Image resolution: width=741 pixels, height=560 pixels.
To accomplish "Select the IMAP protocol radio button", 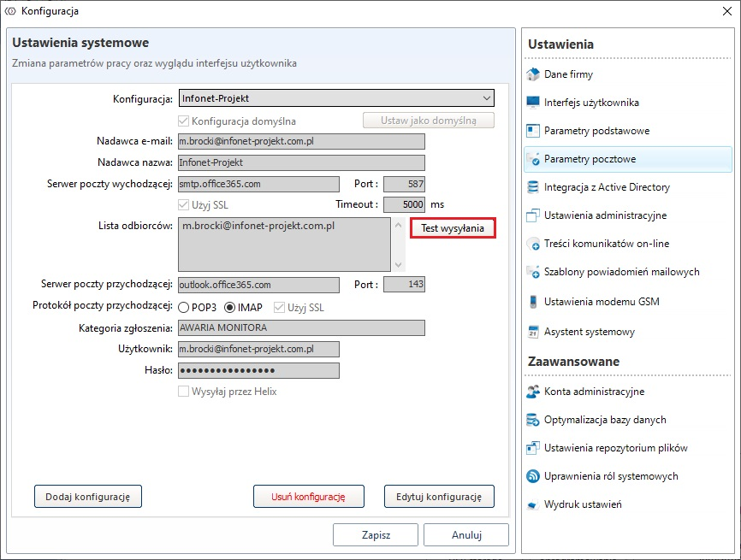I will point(229,307).
